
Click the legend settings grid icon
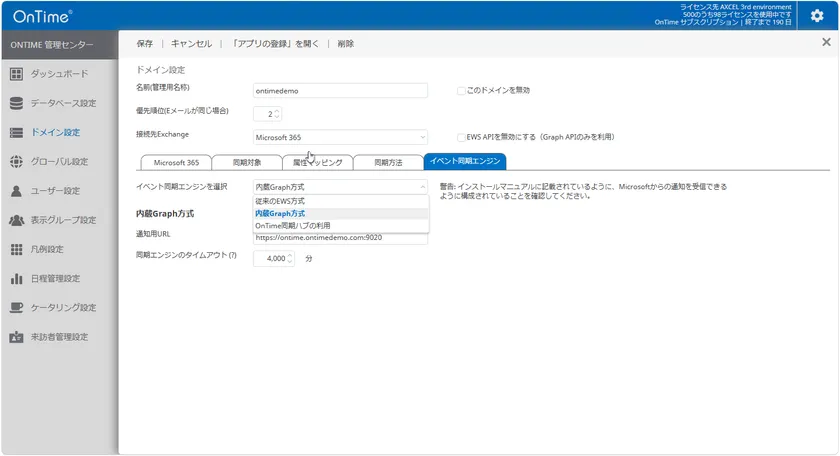[17, 249]
